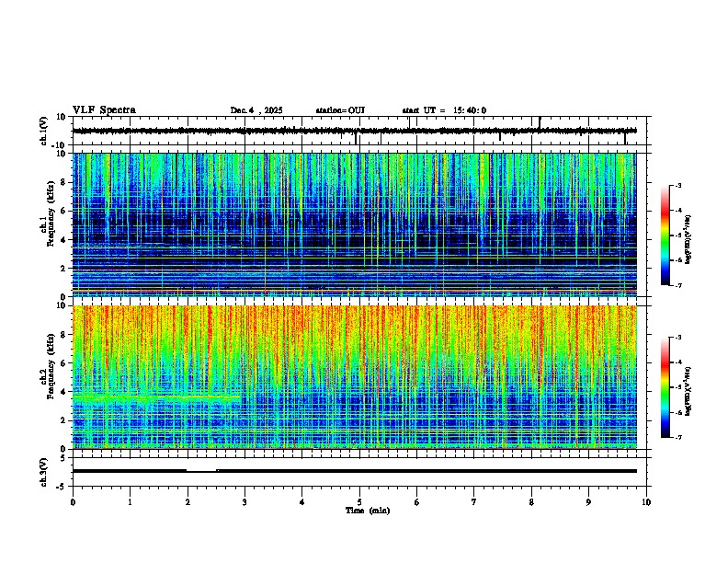Image resolution: width=728 pixels, height=563 pixels.
Task: Click the green 3.6 kHz band in ch.2 spectrogram
Action: [157, 397]
